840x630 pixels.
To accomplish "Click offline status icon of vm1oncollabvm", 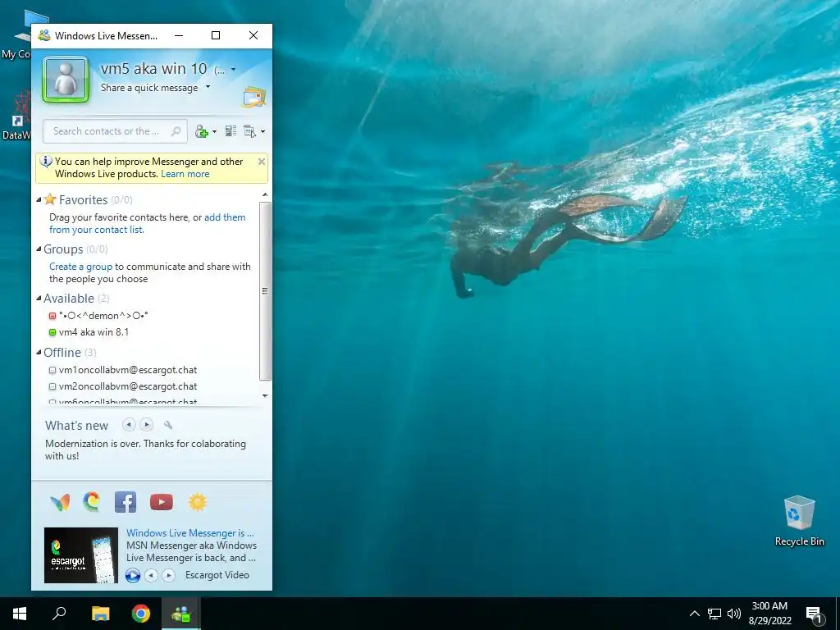I will pos(52,370).
